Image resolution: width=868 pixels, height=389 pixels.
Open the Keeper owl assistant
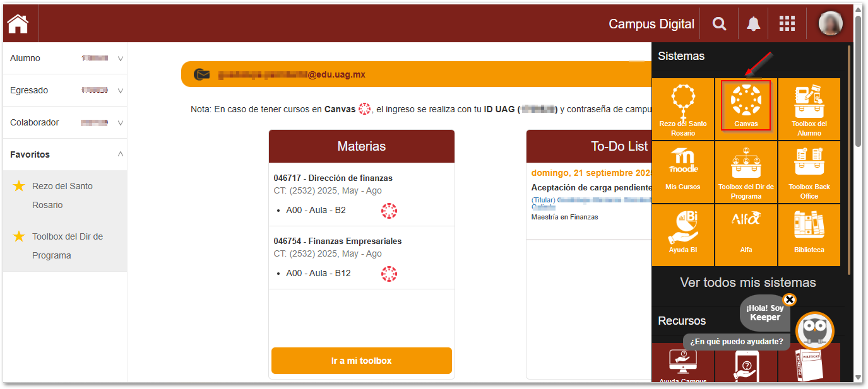pyautogui.click(x=814, y=330)
